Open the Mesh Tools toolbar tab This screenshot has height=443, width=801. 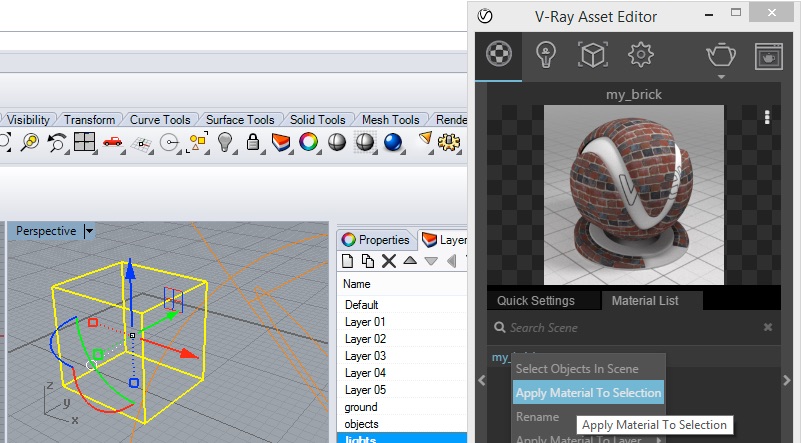[391, 120]
